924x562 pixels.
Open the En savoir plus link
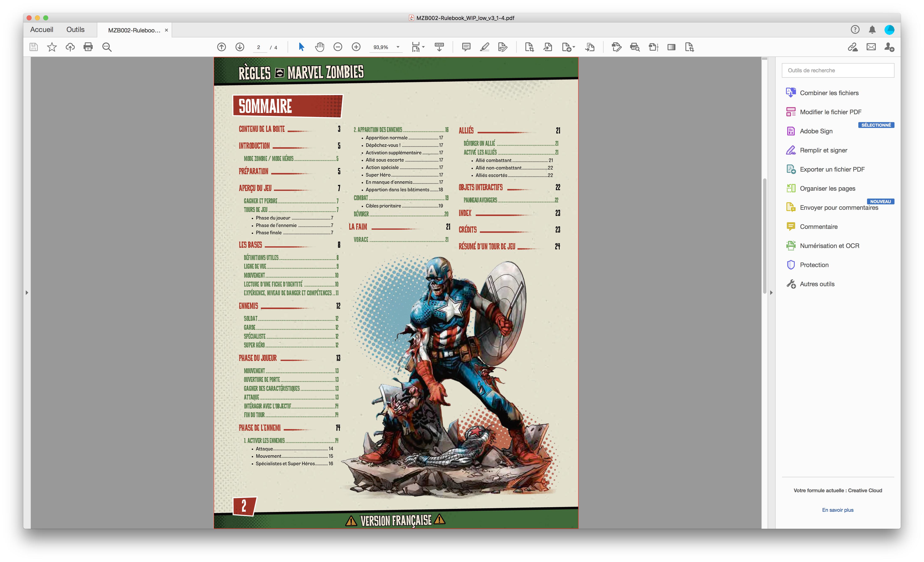click(x=837, y=510)
